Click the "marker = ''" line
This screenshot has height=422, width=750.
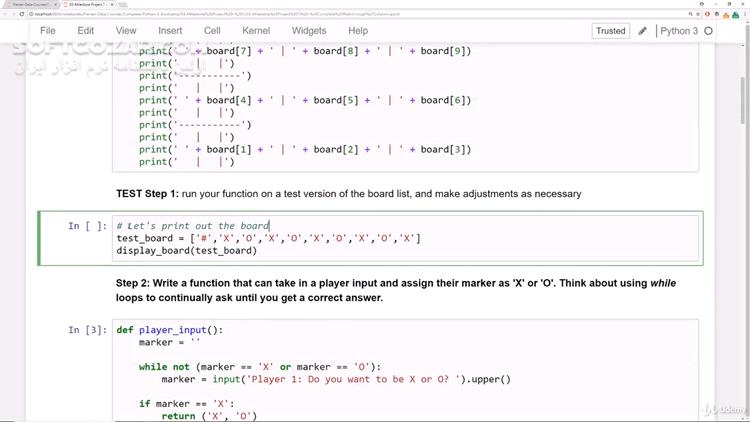pyautogui.click(x=169, y=343)
